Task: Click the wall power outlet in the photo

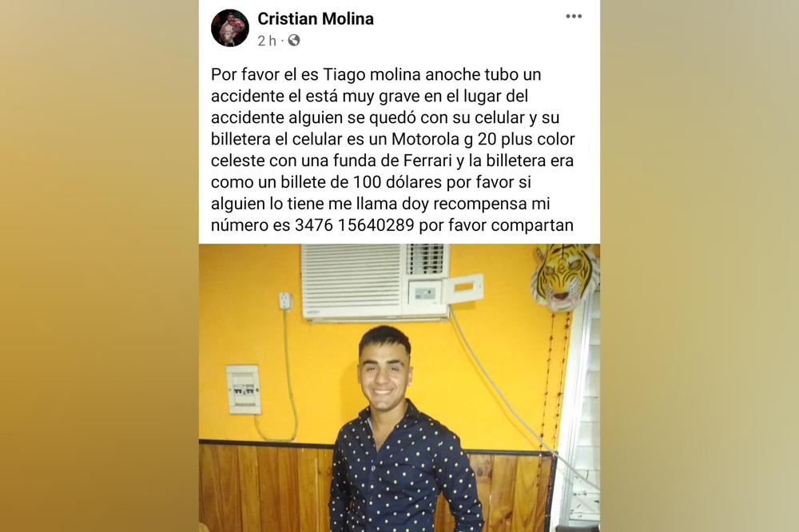Action: pyautogui.click(x=285, y=300)
